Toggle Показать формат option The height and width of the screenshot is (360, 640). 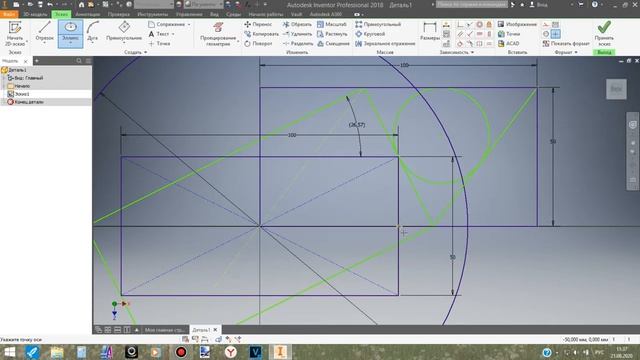click(x=566, y=43)
